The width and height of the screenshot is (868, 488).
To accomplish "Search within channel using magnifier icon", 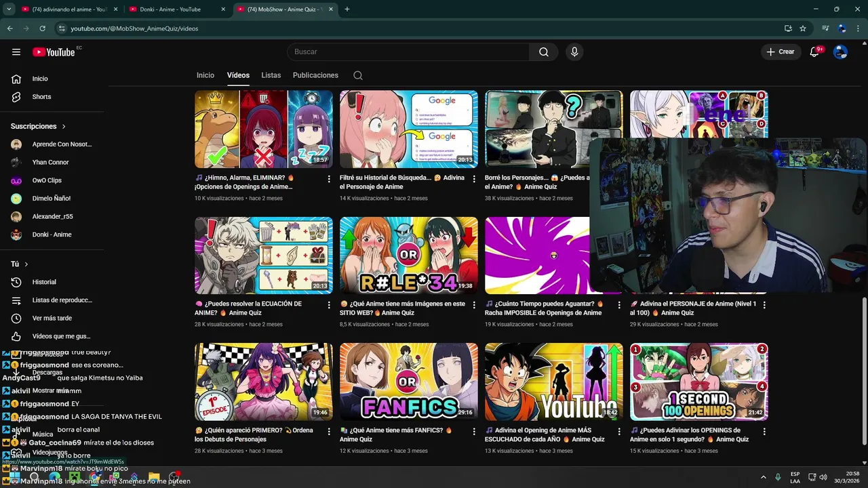I will click(358, 75).
